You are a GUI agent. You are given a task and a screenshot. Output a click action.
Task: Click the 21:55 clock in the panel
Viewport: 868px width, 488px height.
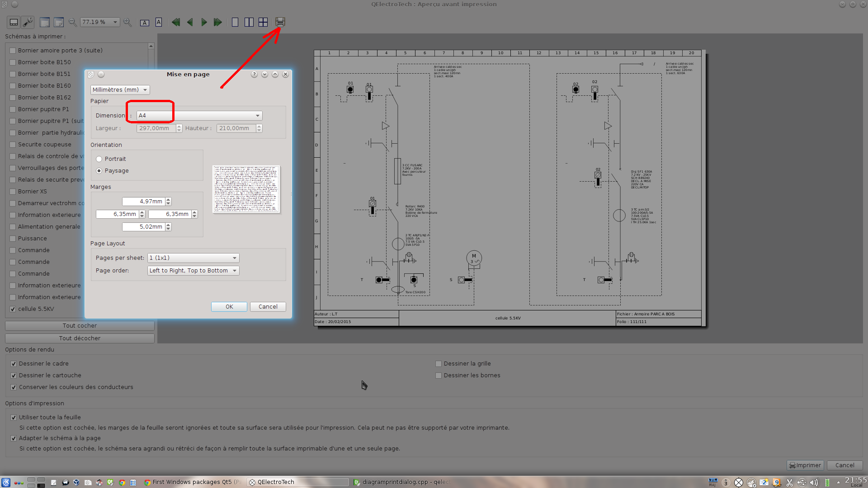856,482
